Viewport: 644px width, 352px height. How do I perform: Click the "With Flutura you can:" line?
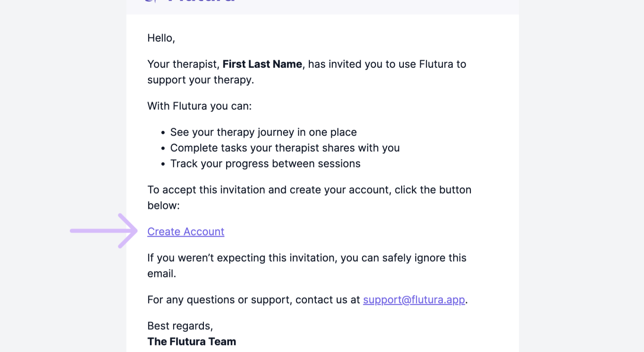(x=199, y=106)
